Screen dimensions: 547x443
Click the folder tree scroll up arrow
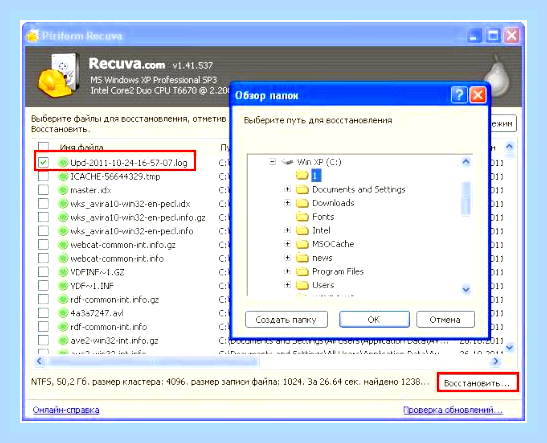(466, 162)
